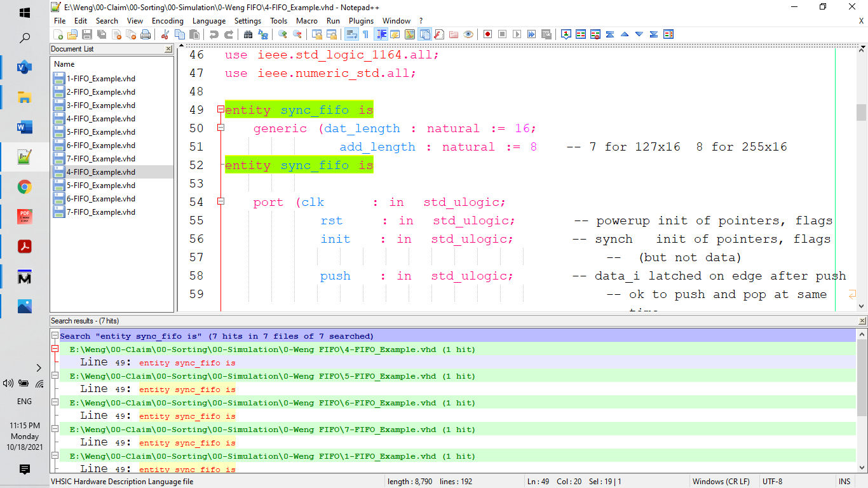Toggle word wrap in the toolbar

click(x=351, y=34)
